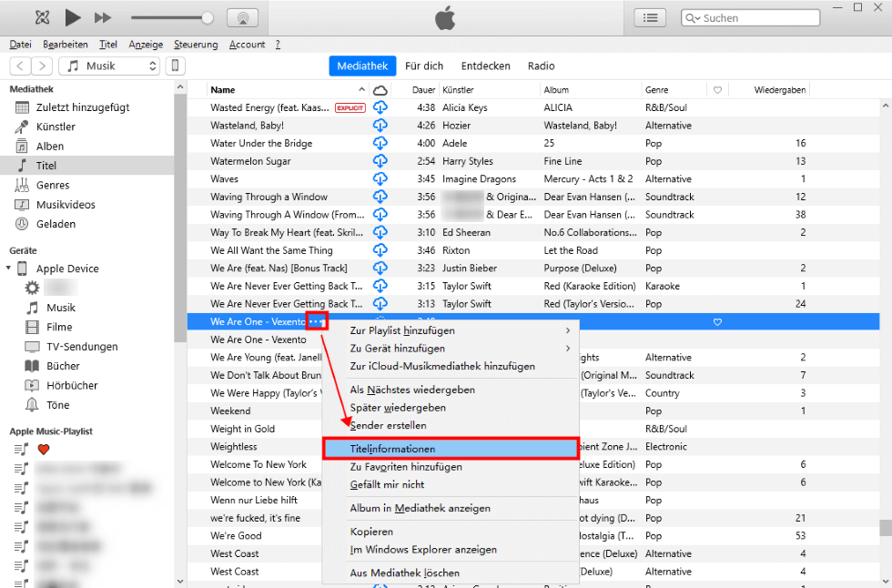Viewport: 892px width, 588px height.
Task: Click the Suchen search field
Action: tap(750, 17)
